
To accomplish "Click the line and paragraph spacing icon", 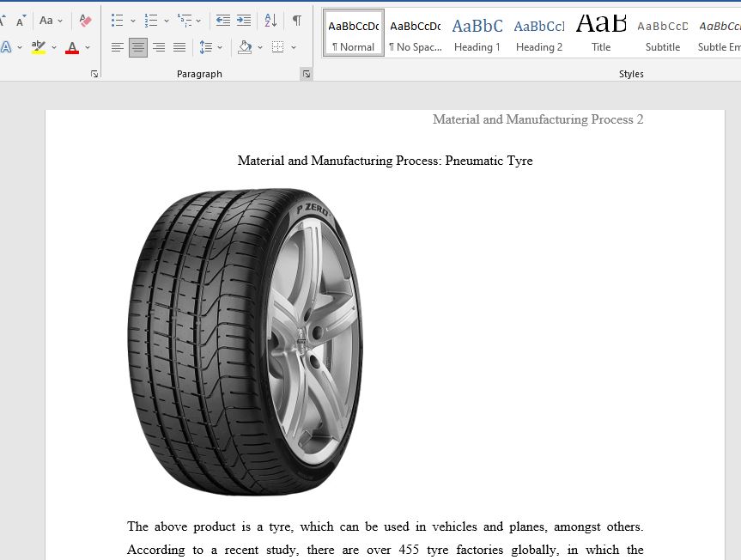I will (205, 47).
